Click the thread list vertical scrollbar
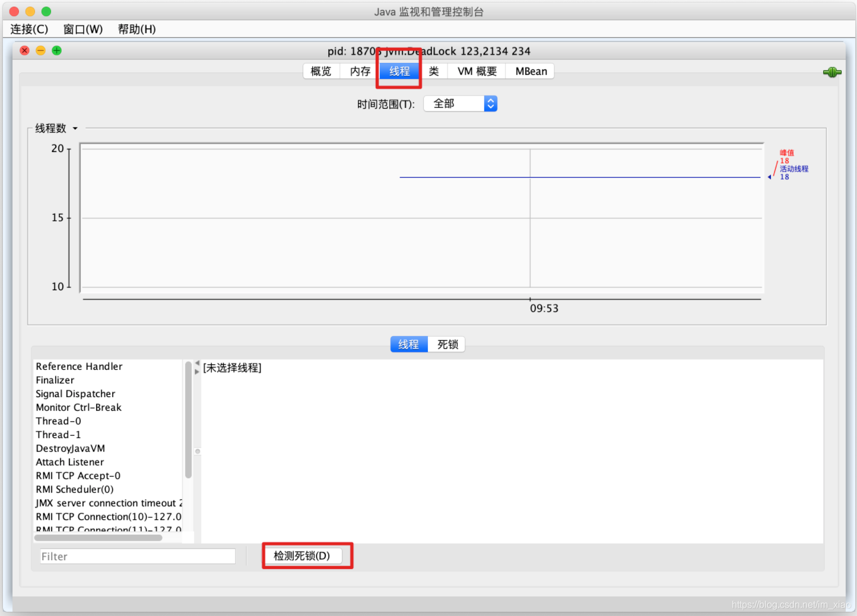This screenshot has width=857, height=616. [188, 420]
